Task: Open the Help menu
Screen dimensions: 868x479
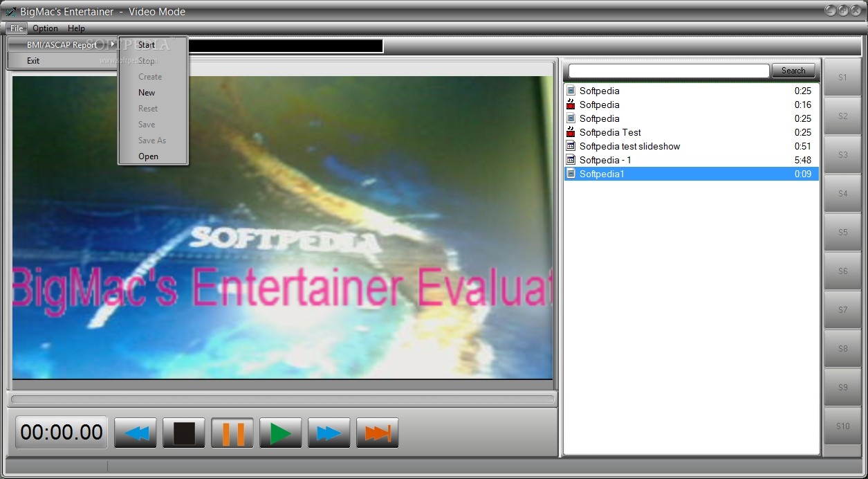Action: click(x=76, y=28)
